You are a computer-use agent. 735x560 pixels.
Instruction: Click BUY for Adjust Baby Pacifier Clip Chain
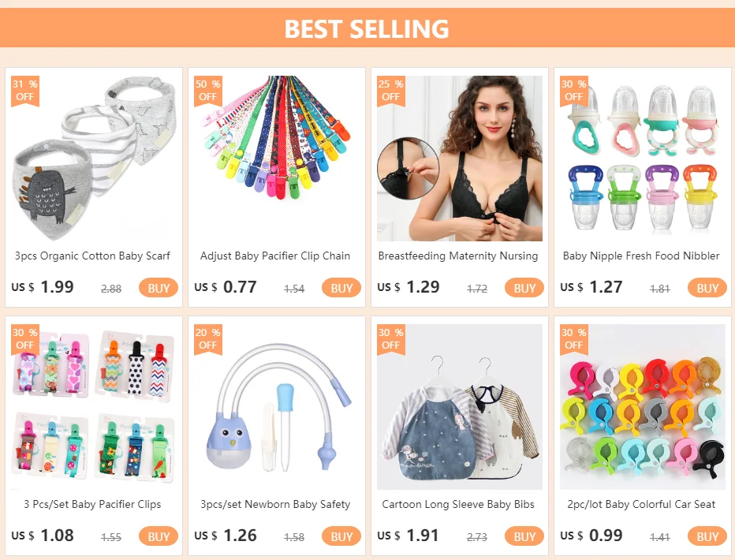341,288
